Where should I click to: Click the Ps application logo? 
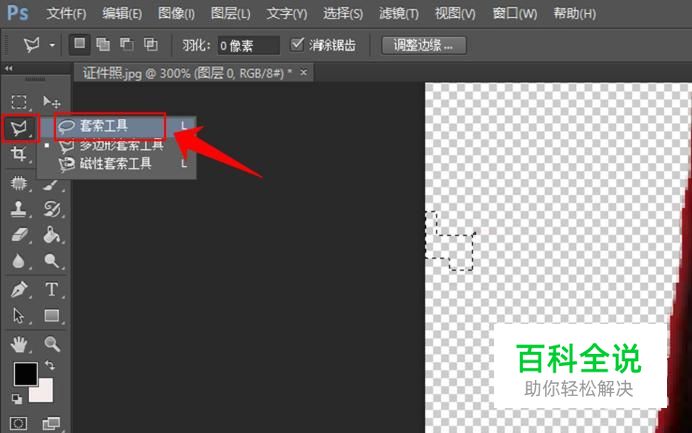18,13
